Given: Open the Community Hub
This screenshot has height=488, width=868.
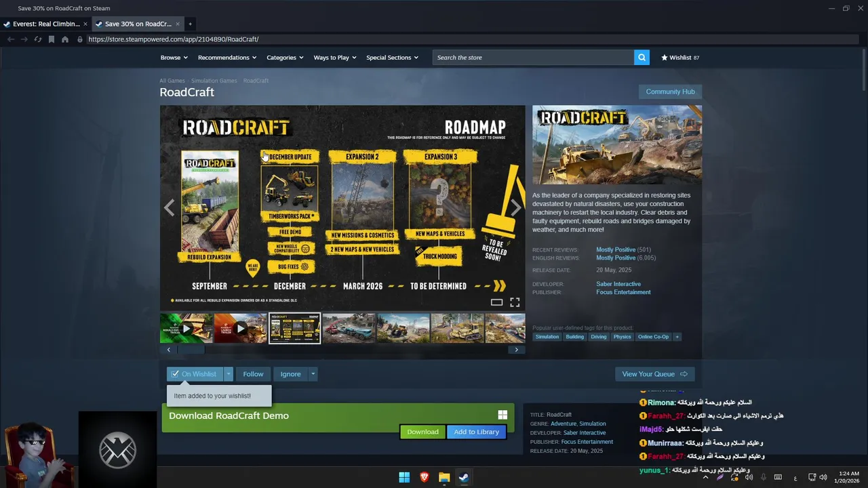Looking at the screenshot, I should 670,91.
